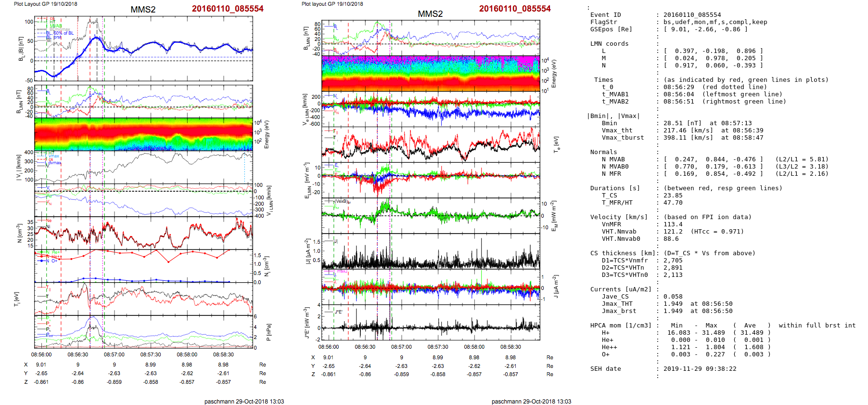Select the GSEpos coordinate values
Image resolution: width=868 pixels, height=405 pixels.
(705, 29)
